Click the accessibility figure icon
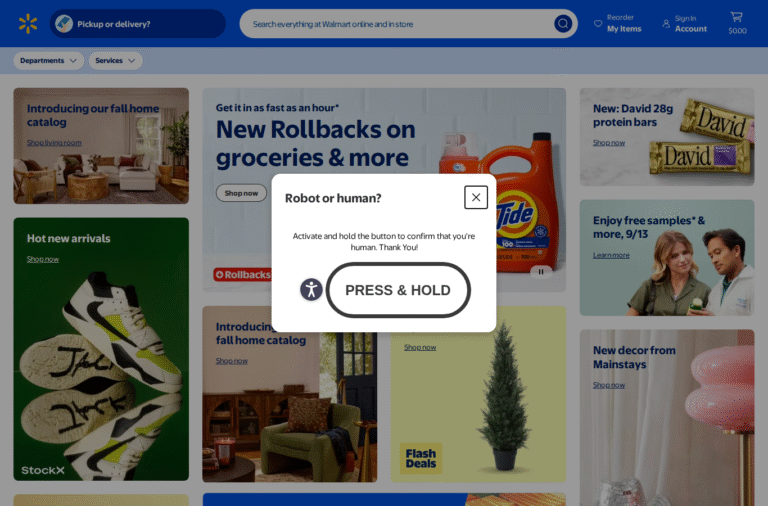The width and height of the screenshot is (768, 506). pyautogui.click(x=311, y=289)
